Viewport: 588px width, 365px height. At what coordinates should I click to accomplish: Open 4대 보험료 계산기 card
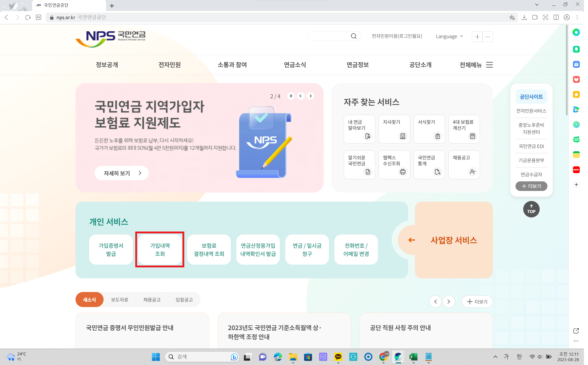coord(464,129)
